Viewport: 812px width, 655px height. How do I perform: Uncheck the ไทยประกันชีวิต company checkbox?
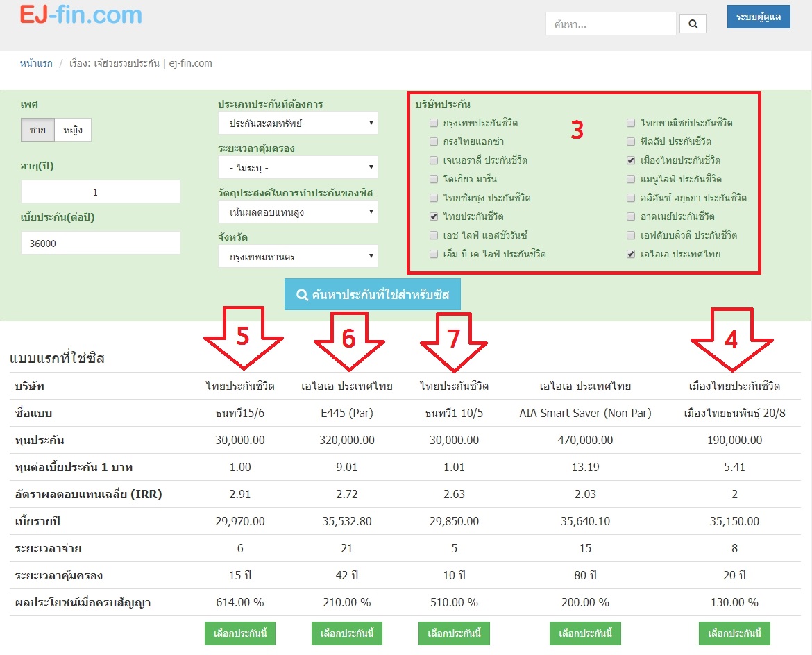coord(434,217)
